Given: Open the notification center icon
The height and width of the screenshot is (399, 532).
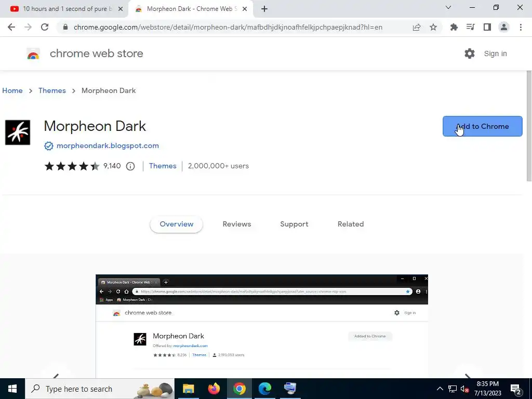Looking at the screenshot, I should coord(516,389).
